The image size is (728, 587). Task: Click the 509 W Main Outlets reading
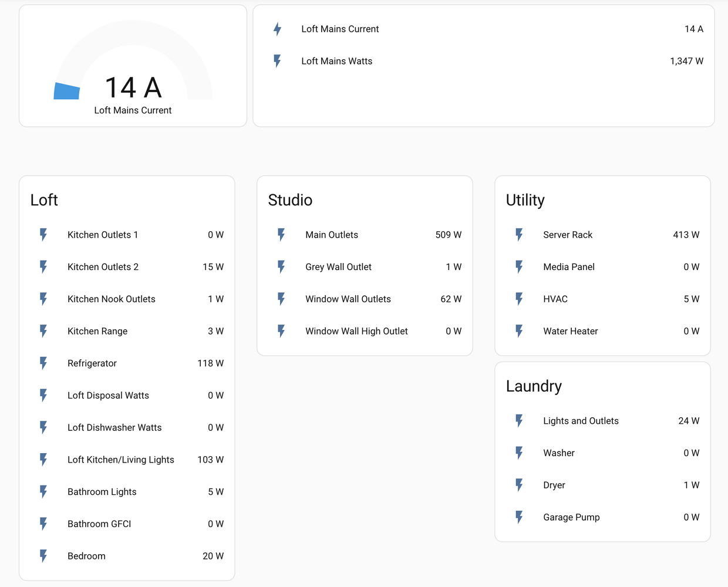pyautogui.click(x=448, y=235)
